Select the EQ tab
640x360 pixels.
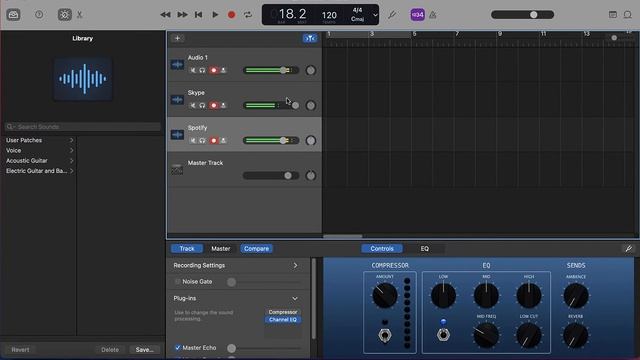point(424,249)
